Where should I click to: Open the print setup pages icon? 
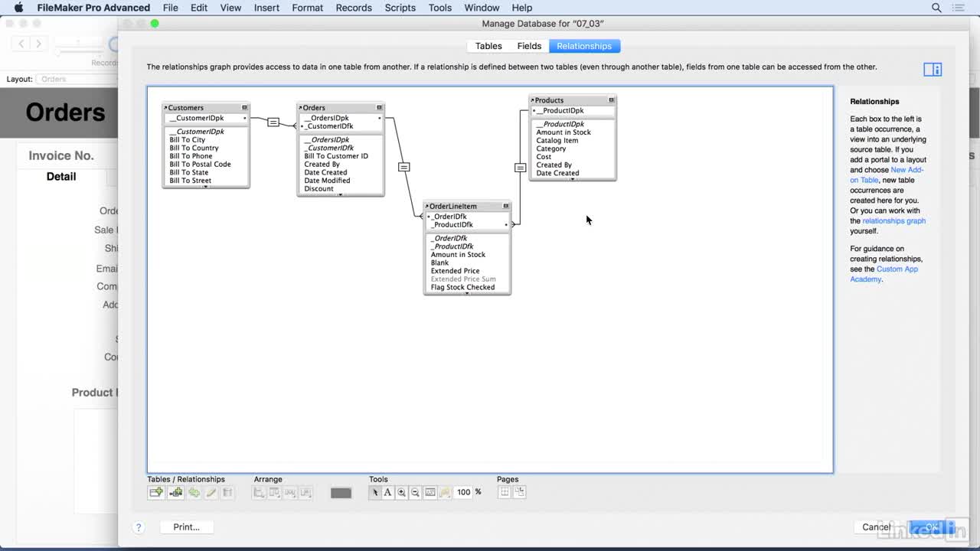point(519,492)
